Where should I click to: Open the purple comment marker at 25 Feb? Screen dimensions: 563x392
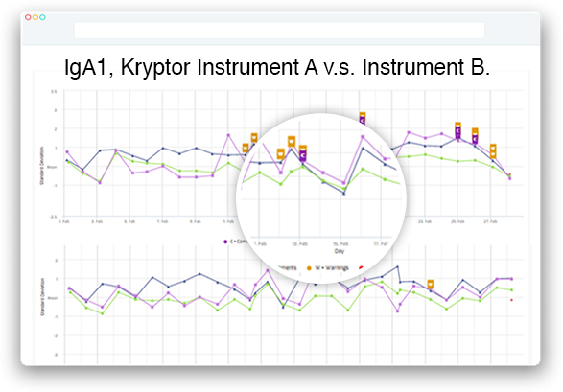point(457,132)
